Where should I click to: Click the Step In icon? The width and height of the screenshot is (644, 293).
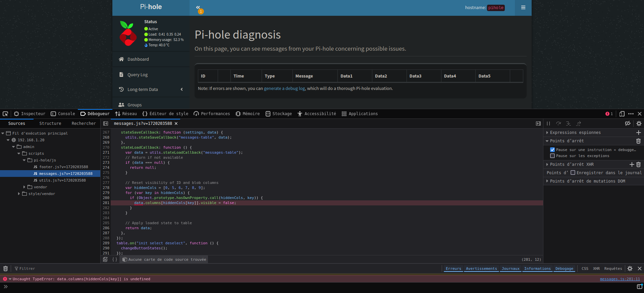568,124
